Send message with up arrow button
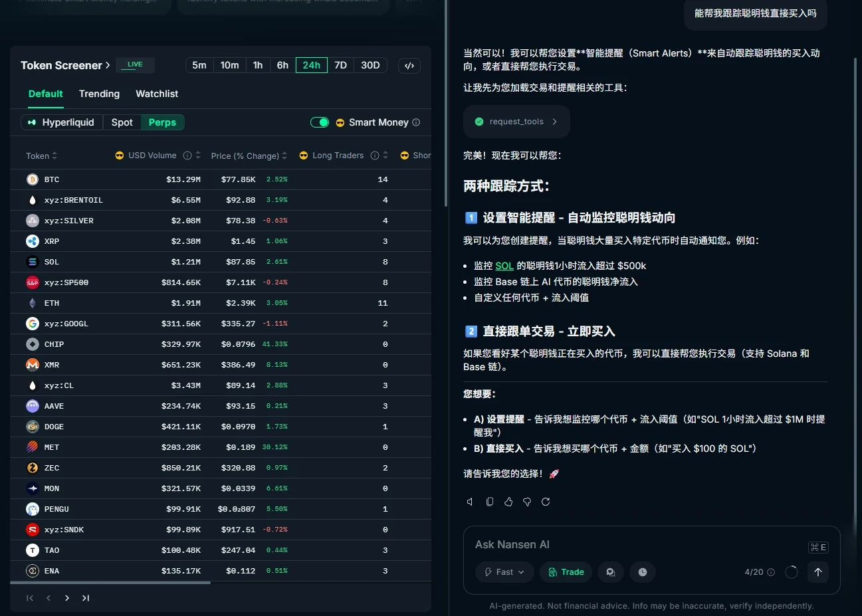862x616 pixels. coord(818,572)
